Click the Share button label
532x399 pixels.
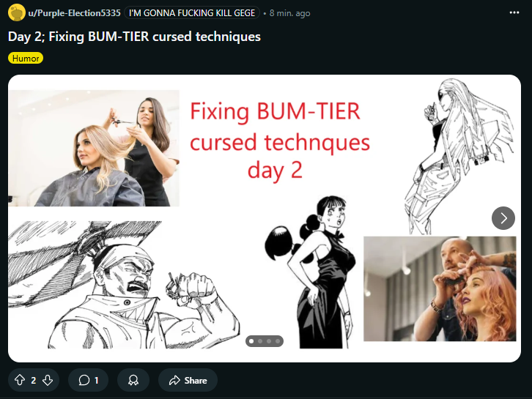click(196, 381)
